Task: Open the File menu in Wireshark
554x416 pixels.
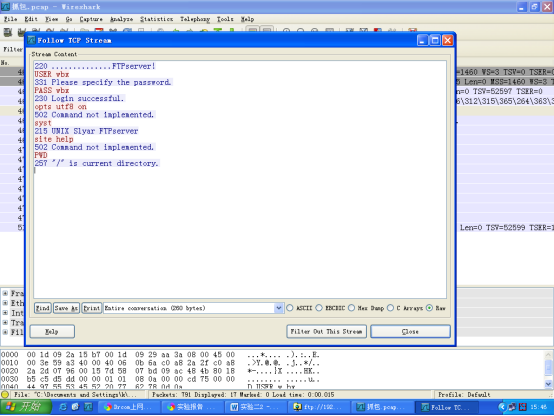Action: tap(10, 19)
